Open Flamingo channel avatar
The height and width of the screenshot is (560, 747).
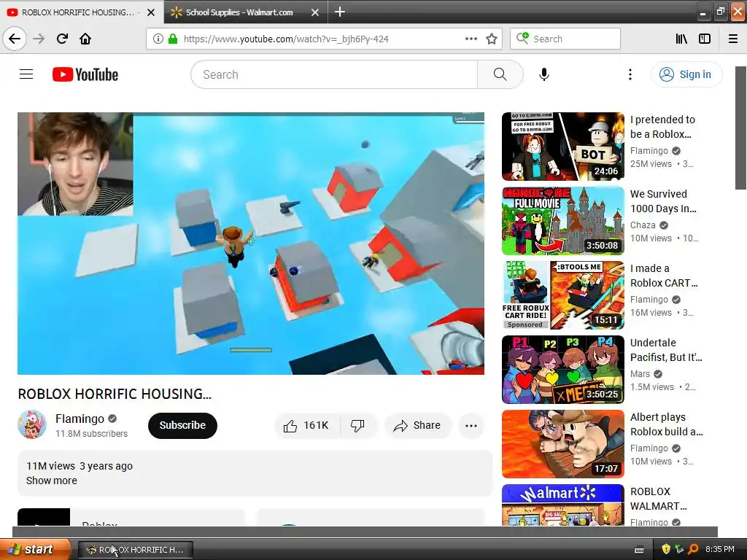[32, 424]
